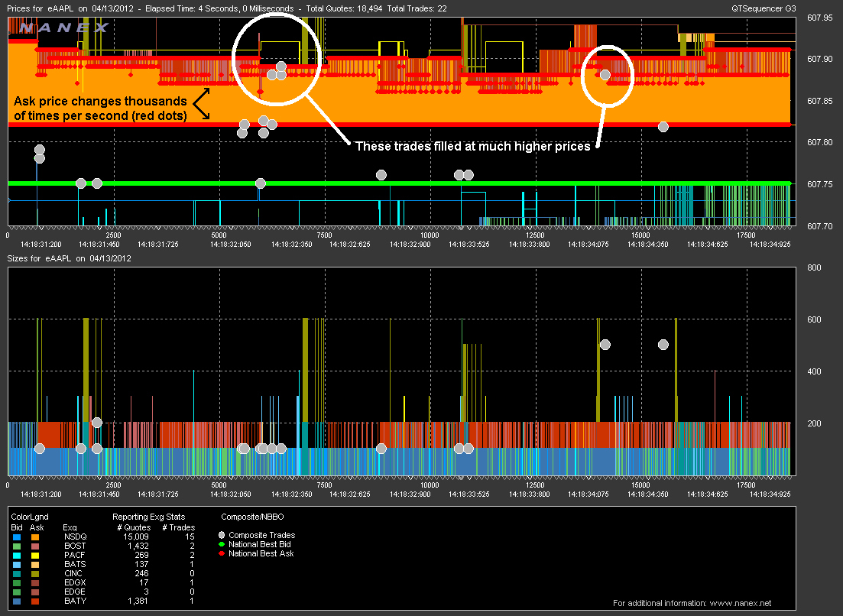The width and height of the screenshot is (843, 616).
Task: Click the 'ColorLgnd' header
Action: [x=30, y=517]
